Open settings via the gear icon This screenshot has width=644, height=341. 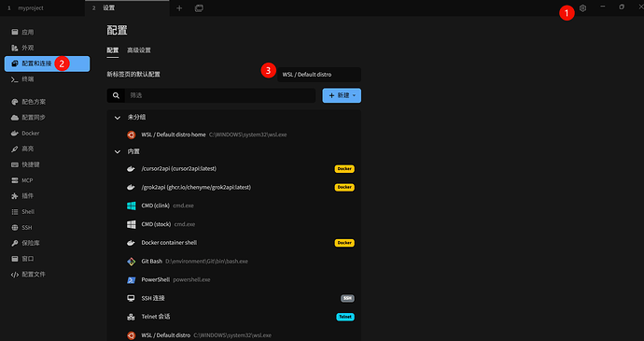click(x=582, y=7)
